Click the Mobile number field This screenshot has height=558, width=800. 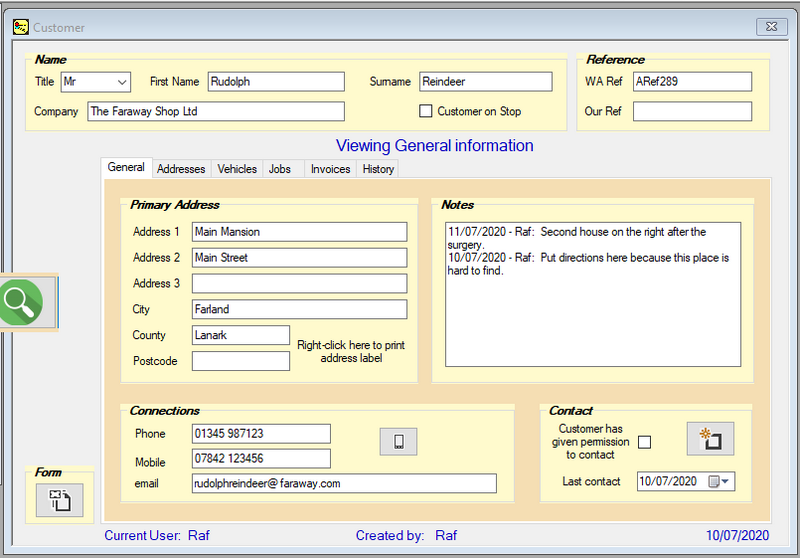pyautogui.click(x=261, y=459)
